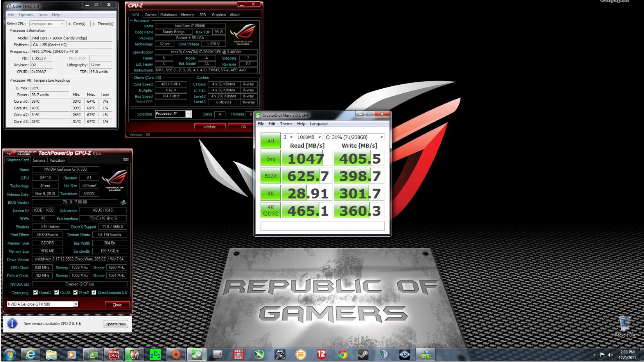The height and width of the screenshot is (362, 644).
Task: Open the 1000MB test size dropdown
Action: click(x=309, y=137)
